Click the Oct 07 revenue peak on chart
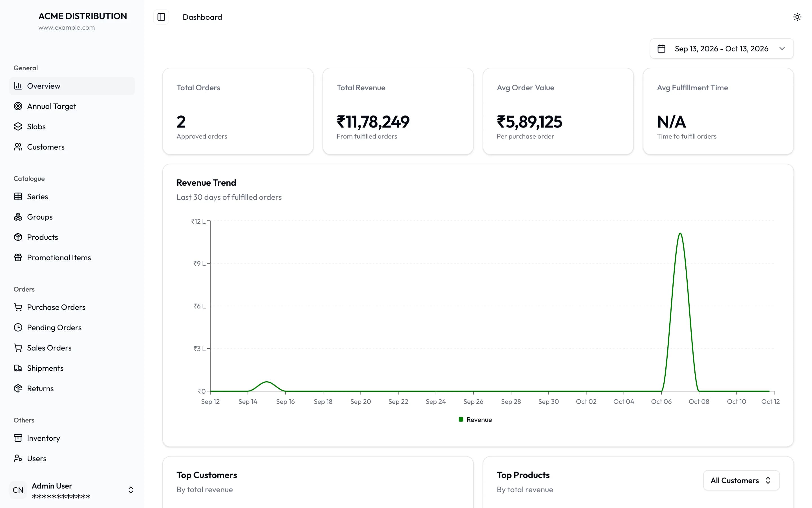Viewport: 812px width, 508px height. coord(680,233)
